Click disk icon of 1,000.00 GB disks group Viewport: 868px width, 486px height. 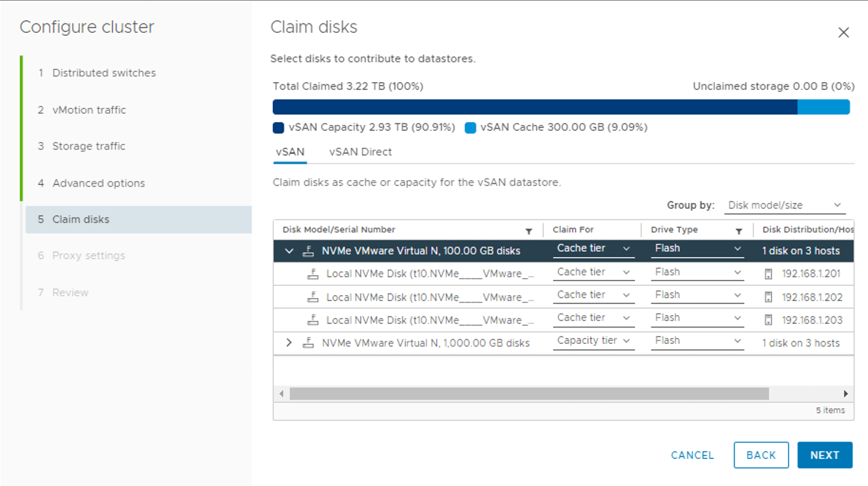[x=308, y=342]
